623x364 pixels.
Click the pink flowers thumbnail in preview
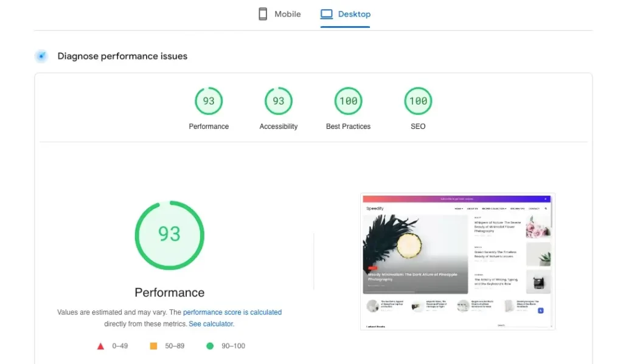click(538, 227)
